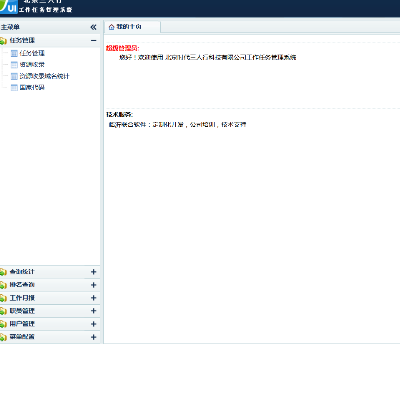
Task: Click grid icon of the 任务管理 tree item
Action: 14,53
